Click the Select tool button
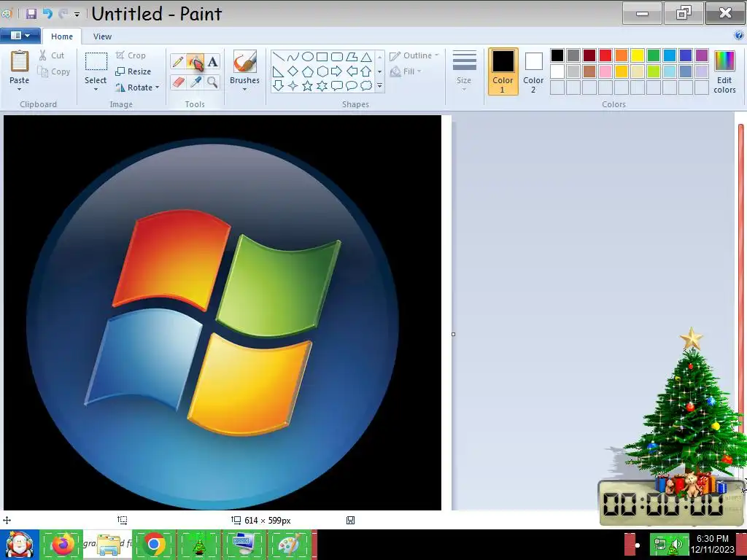Screen dimensions: 747x560 (96, 66)
